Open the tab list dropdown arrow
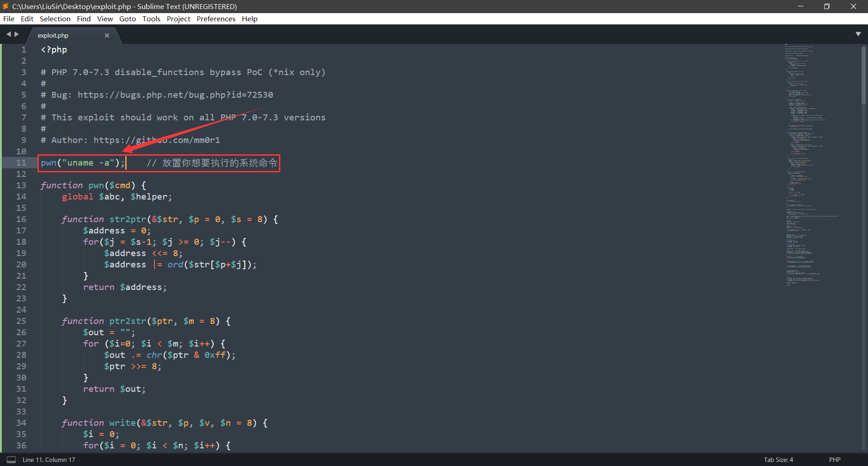This screenshot has width=868, height=466. (x=858, y=34)
